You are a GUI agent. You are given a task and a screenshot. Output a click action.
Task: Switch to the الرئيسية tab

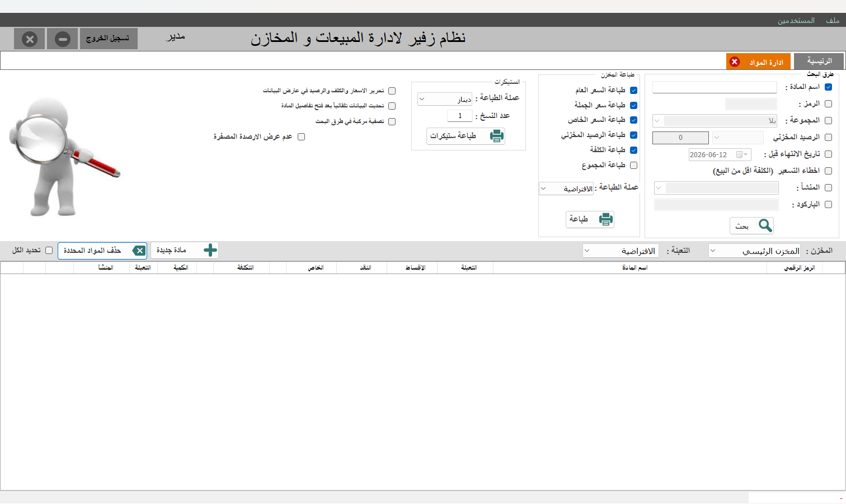pyautogui.click(x=819, y=61)
